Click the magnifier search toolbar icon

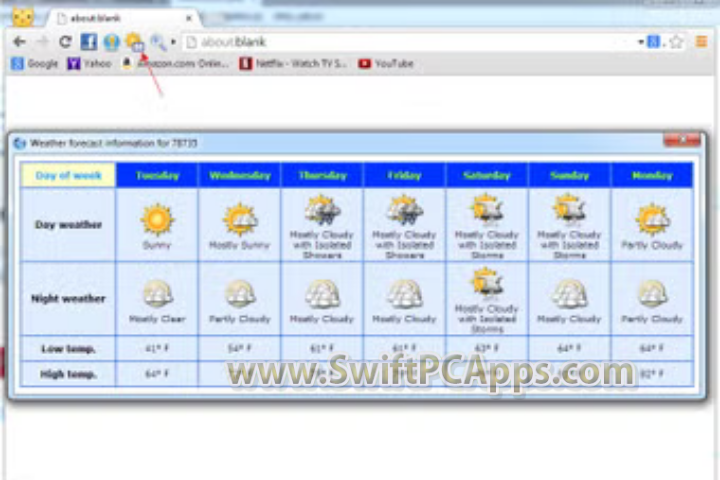[x=158, y=42]
